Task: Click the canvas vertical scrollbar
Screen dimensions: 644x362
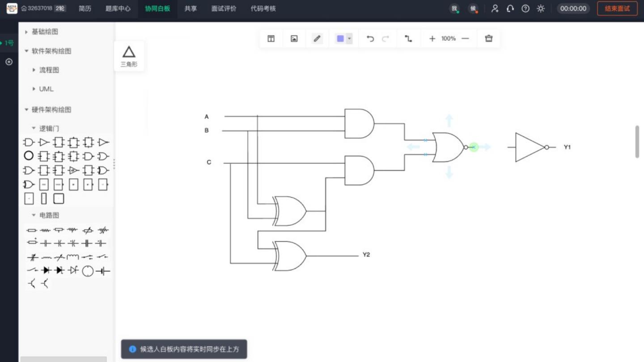Action: [x=637, y=142]
